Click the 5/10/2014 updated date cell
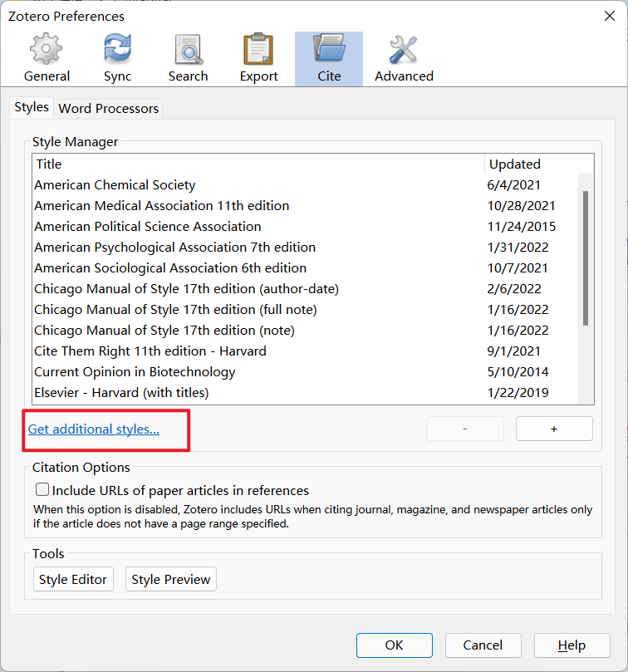Screen dimensions: 628x672 click(518, 372)
